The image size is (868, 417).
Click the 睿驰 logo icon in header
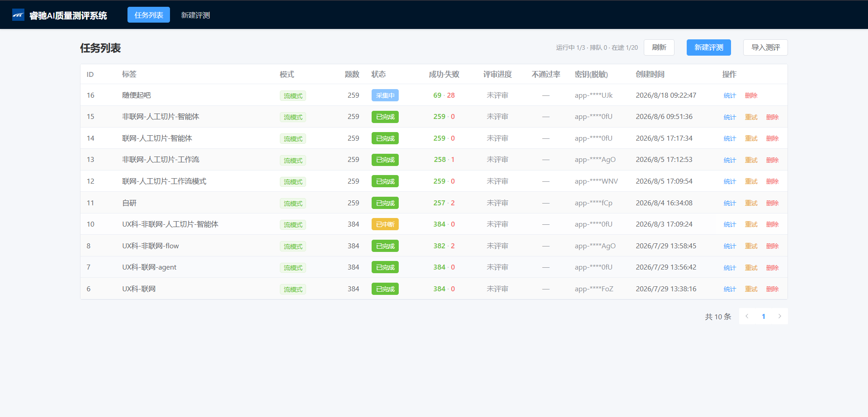coord(18,15)
